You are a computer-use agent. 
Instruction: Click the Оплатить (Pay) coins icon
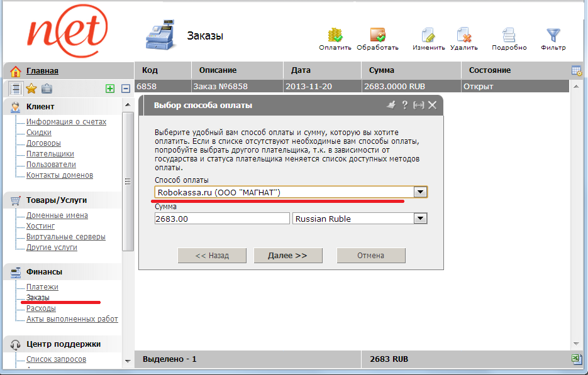(x=335, y=36)
